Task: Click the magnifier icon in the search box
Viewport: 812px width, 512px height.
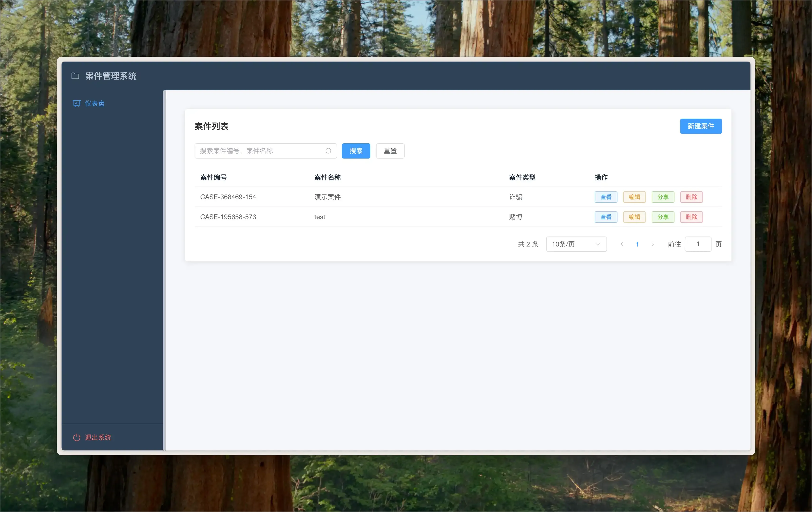Action: [328, 151]
